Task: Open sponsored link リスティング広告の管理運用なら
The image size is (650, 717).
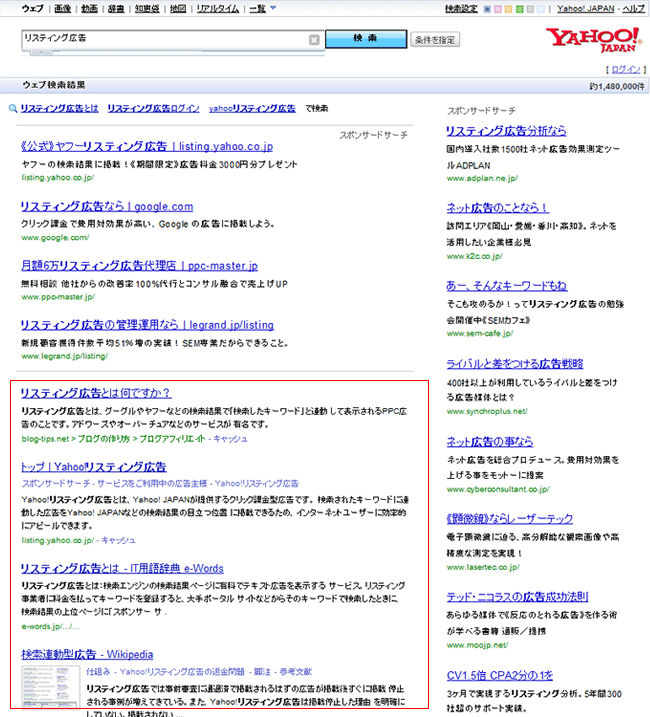Action: click(147, 325)
